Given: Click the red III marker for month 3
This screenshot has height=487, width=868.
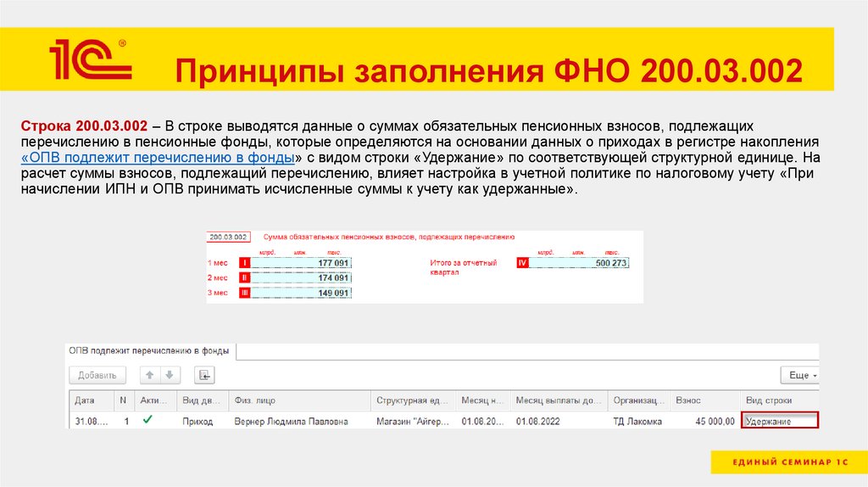Looking at the screenshot, I should (x=245, y=293).
